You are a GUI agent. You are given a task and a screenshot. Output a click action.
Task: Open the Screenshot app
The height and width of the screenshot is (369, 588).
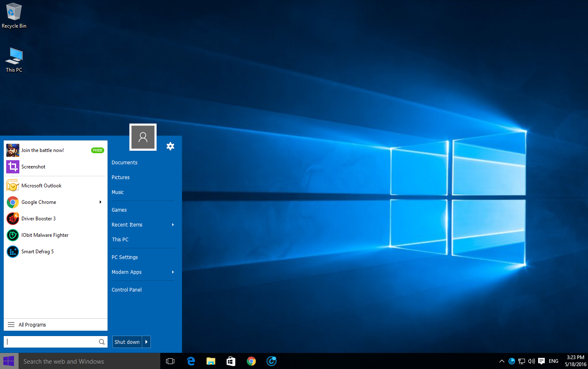point(33,167)
